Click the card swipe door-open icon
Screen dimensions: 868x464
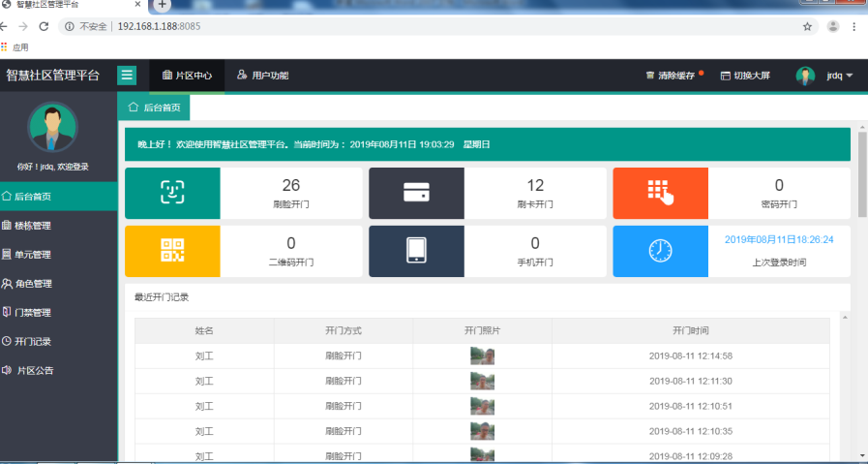pyautogui.click(x=416, y=193)
